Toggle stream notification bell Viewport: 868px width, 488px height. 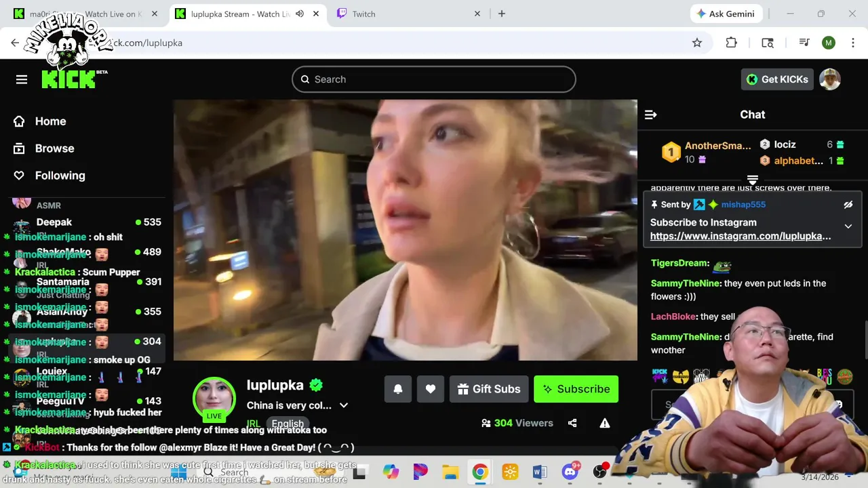(398, 389)
